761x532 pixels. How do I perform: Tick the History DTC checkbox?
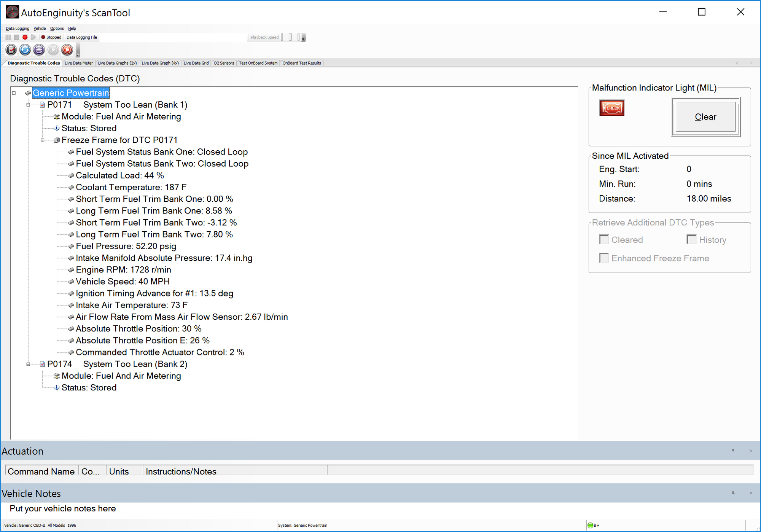[x=691, y=240]
